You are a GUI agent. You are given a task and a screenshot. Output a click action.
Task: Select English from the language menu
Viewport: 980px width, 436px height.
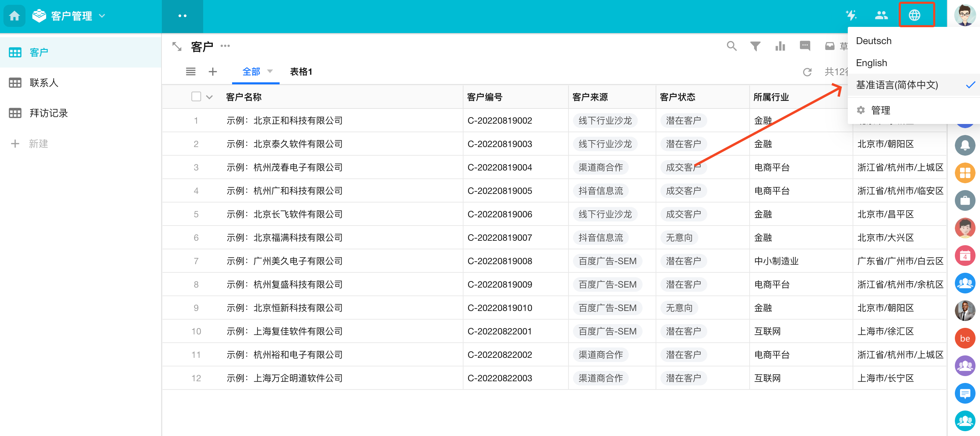(x=871, y=63)
